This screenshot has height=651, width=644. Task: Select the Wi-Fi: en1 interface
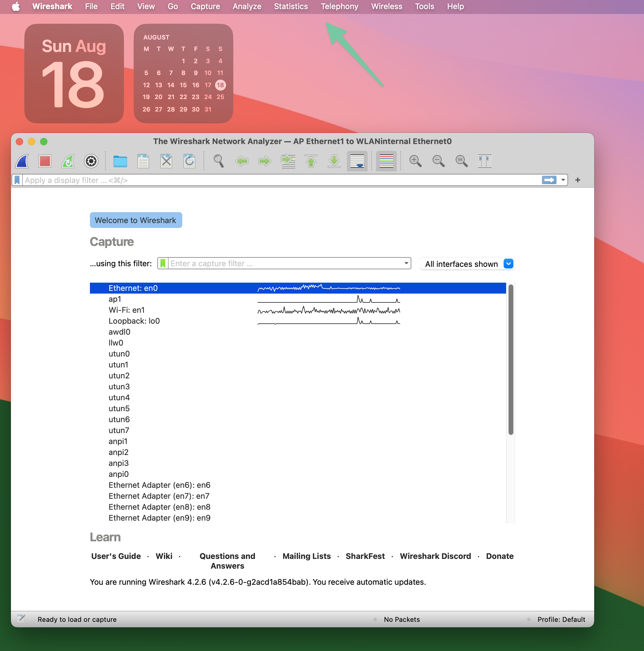(127, 310)
